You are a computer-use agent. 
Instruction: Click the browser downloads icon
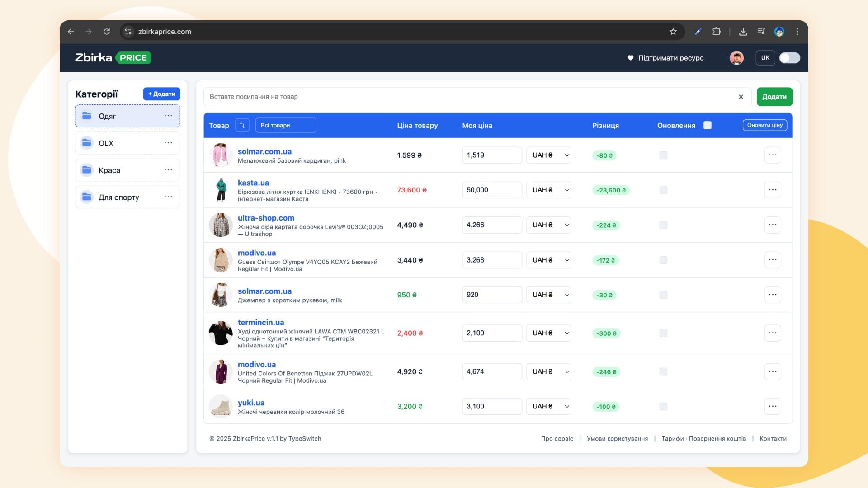(x=743, y=32)
